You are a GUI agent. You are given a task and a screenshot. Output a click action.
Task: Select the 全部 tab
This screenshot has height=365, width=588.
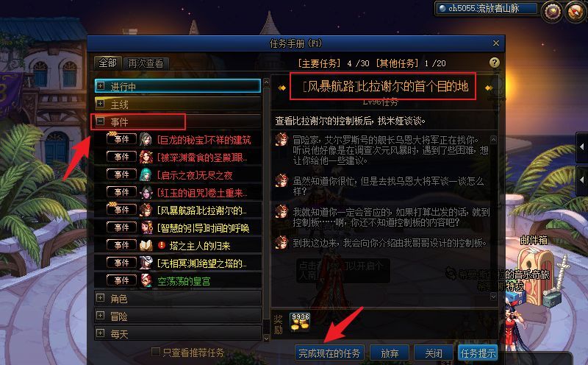[x=107, y=63]
